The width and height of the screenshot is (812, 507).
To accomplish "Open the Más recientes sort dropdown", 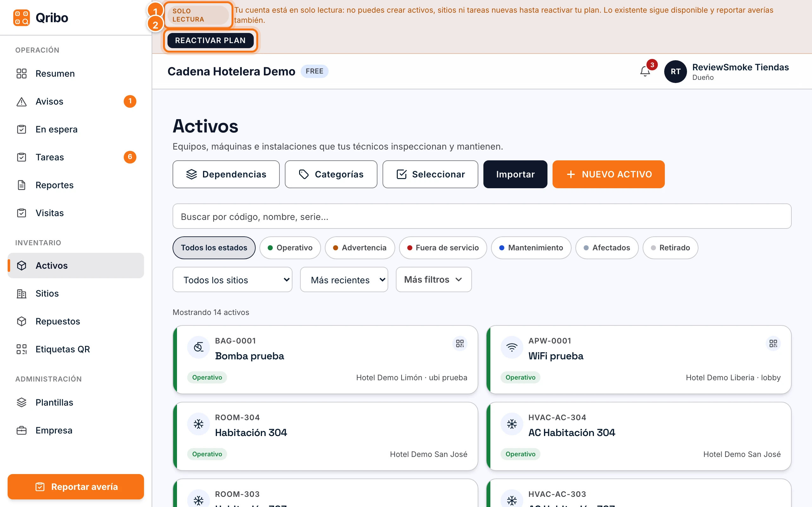I will [x=344, y=280].
